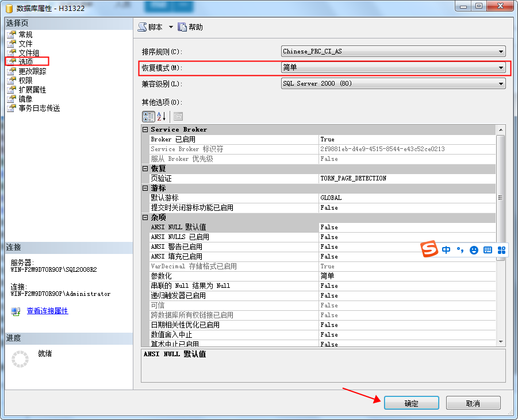This screenshot has height=420, width=518.
Task: Click 查看连接属性 link
Action: tap(47, 311)
